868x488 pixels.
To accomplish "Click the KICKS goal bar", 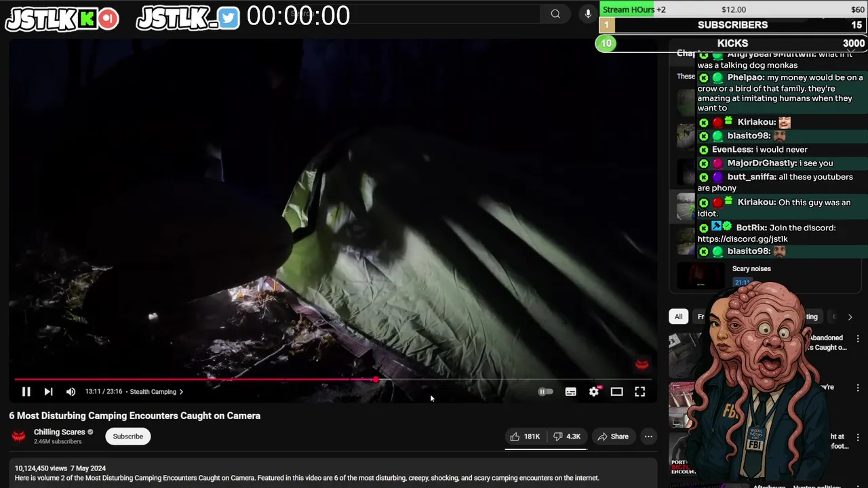I will (x=732, y=43).
